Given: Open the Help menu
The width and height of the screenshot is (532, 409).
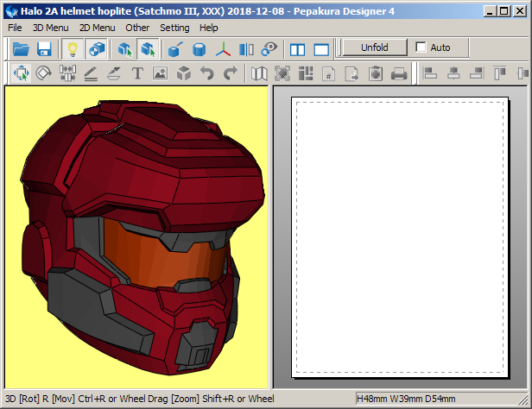Looking at the screenshot, I should point(209,28).
